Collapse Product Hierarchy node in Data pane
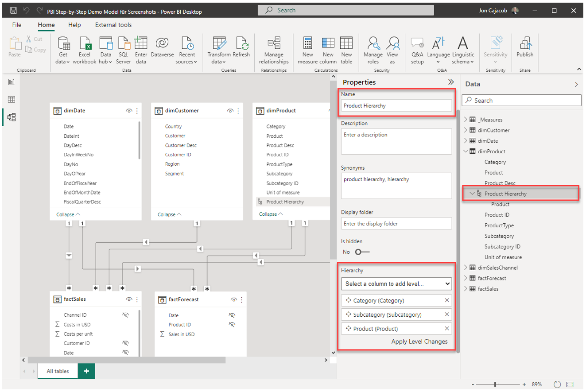The width and height of the screenshot is (586, 392). pos(472,194)
